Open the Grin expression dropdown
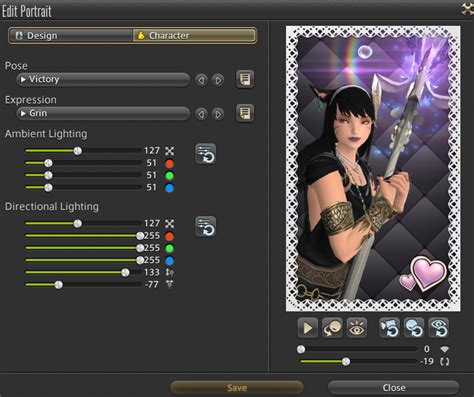 103,114
